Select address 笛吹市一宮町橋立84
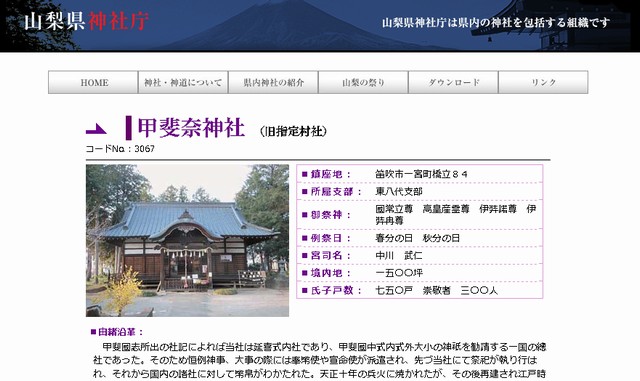The height and width of the screenshot is (381, 640). (421, 174)
